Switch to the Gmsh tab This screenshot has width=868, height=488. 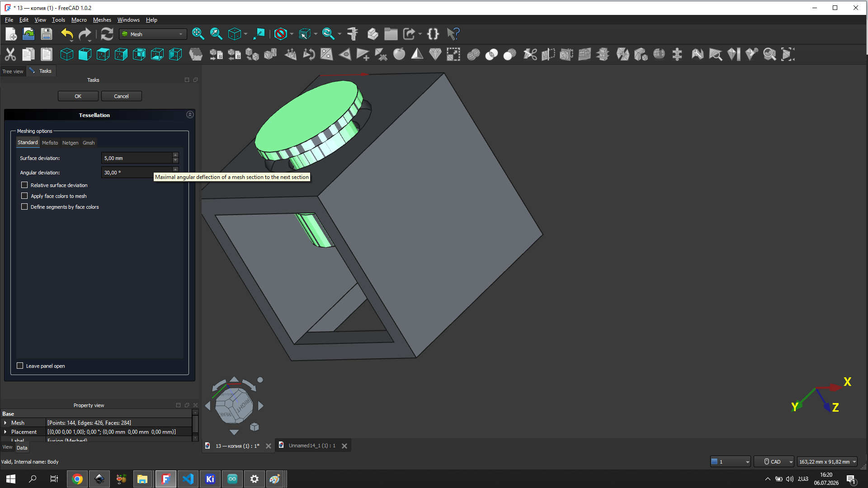[89, 143]
